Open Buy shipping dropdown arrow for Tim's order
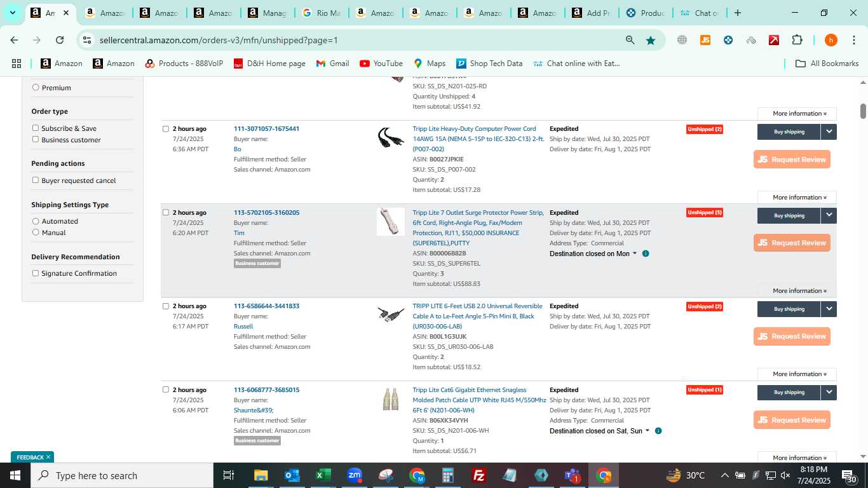This screenshot has width=868, height=488. point(829,215)
